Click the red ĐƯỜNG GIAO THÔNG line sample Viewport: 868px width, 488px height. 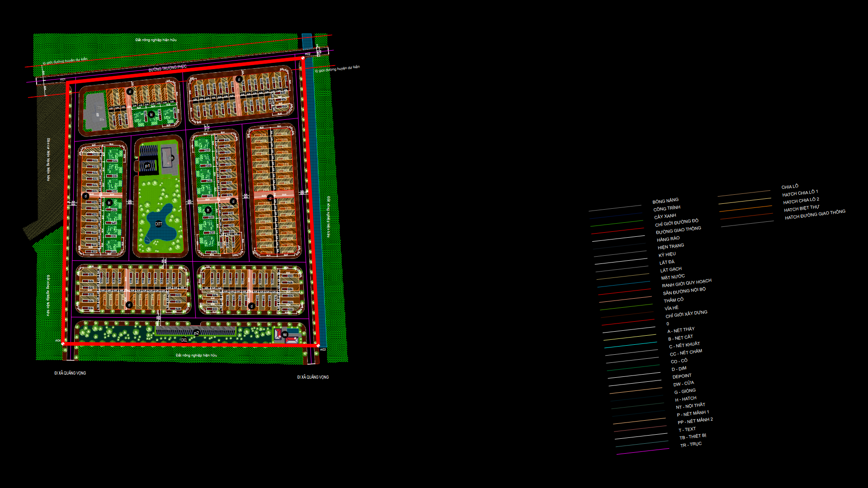coord(619,231)
